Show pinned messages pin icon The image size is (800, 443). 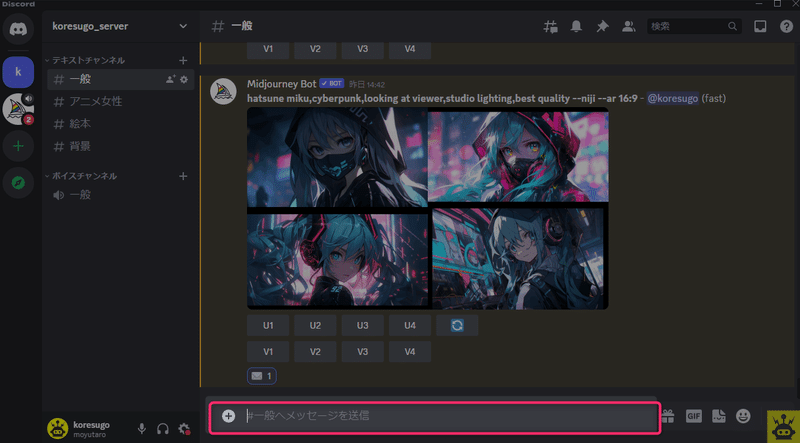(x=603, y=27)
